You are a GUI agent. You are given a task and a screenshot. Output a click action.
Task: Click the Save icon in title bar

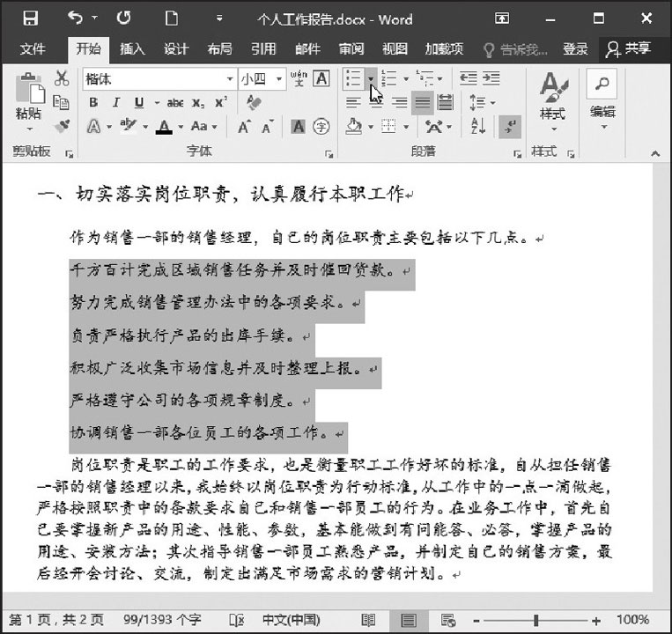[30, 18]
